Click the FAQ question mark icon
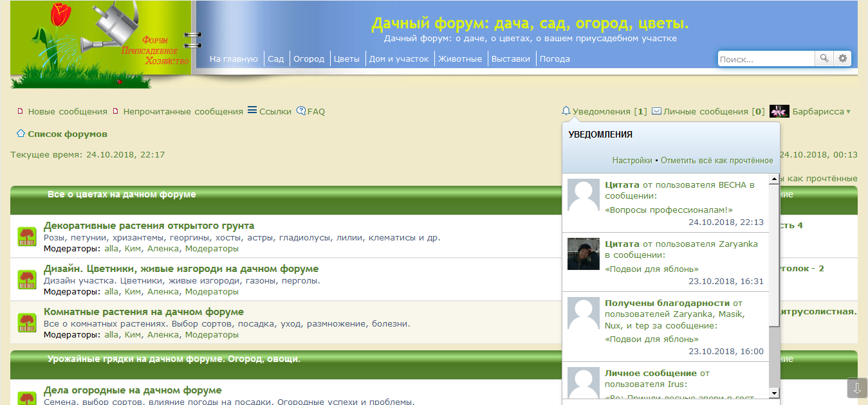The width and height of the screenshot is (868, 405). point(301,111)
